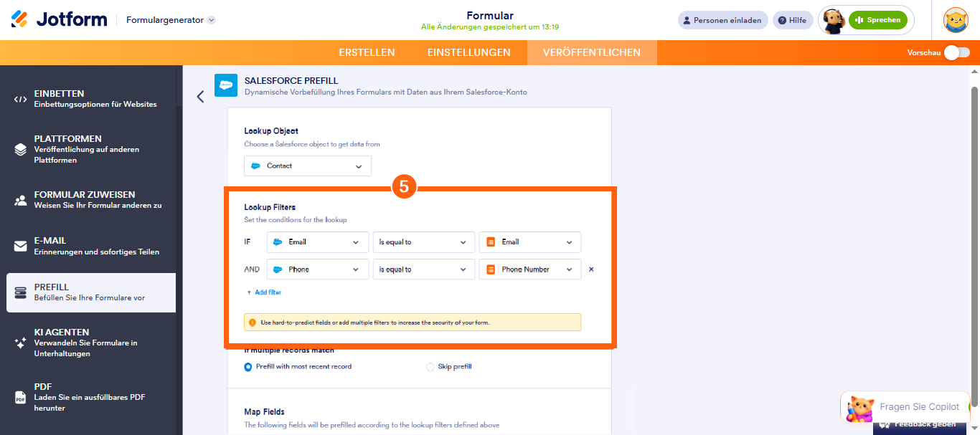The image size is (980, 435).
Task: Click the dog assistant avatar icon
Action: [x=833, y=21]
